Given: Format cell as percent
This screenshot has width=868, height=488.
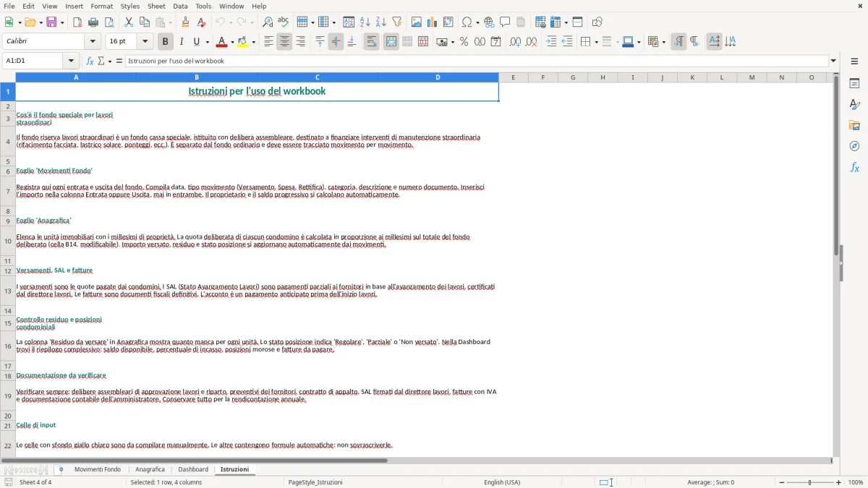Looking at the screenshot, I should 464,42.
